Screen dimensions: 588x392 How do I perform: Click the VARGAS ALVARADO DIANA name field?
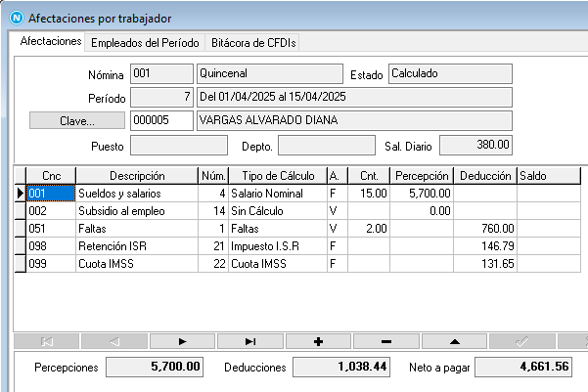click(x=354, y=120)
